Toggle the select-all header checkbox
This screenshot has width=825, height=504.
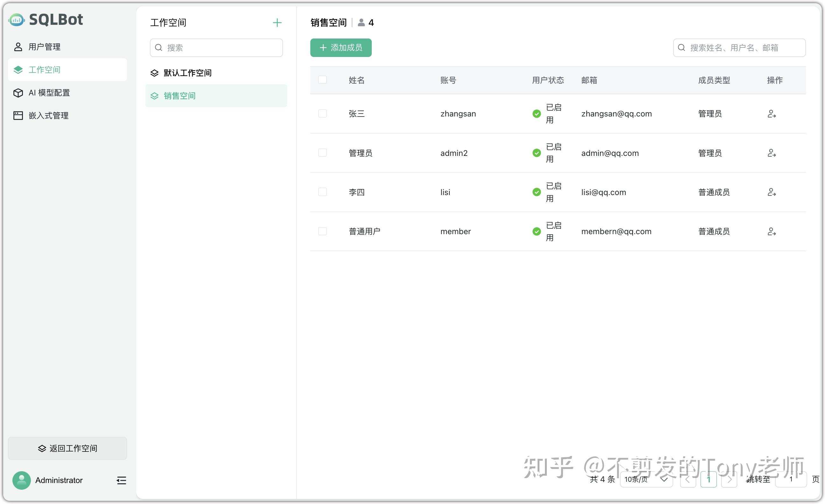(x=322, y=80)
